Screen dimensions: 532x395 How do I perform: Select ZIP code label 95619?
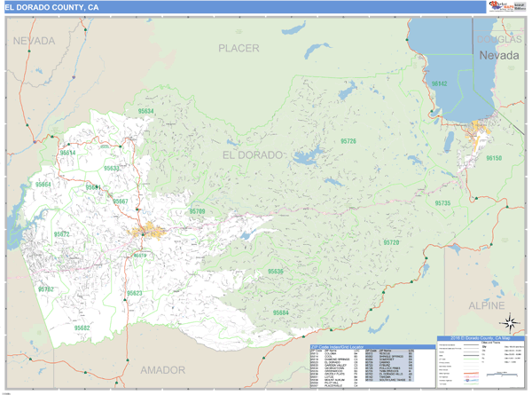click(x=140, y=256)
